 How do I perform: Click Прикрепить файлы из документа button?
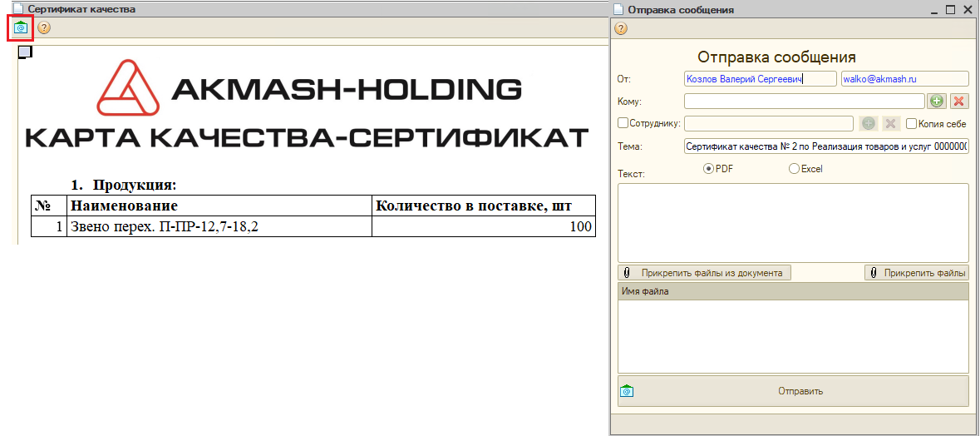click(x=704, y=273)
